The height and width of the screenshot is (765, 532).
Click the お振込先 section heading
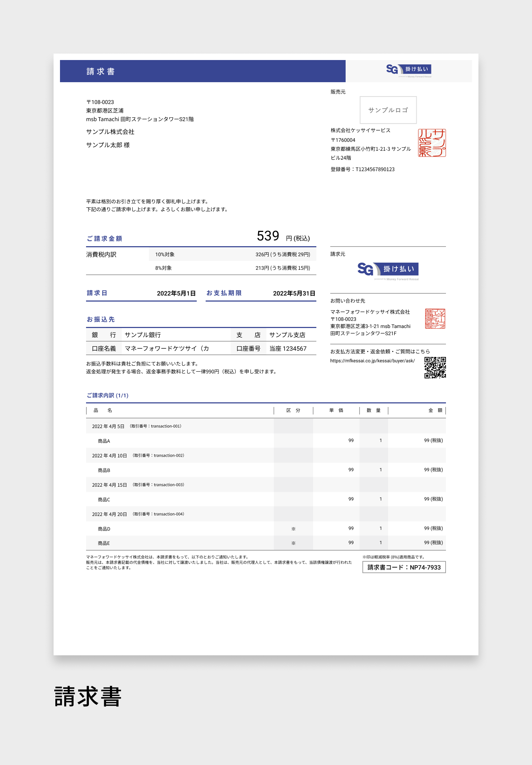(101, 319)
